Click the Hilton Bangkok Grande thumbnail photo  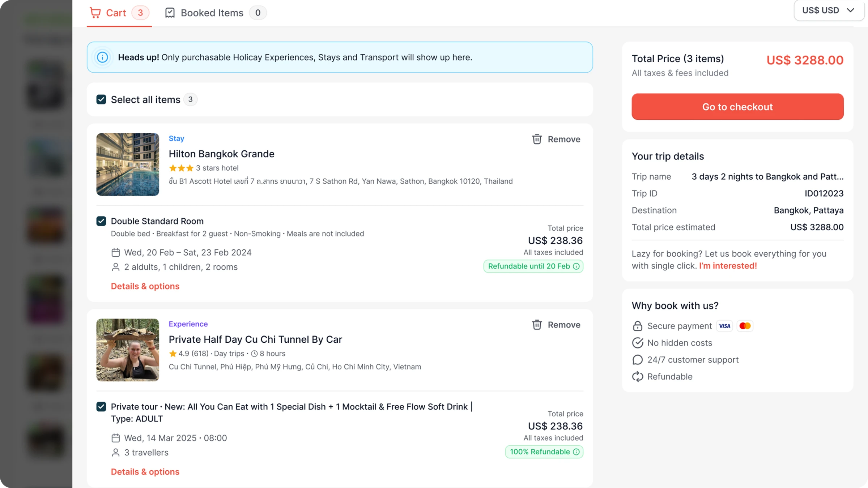click(127, 164)
